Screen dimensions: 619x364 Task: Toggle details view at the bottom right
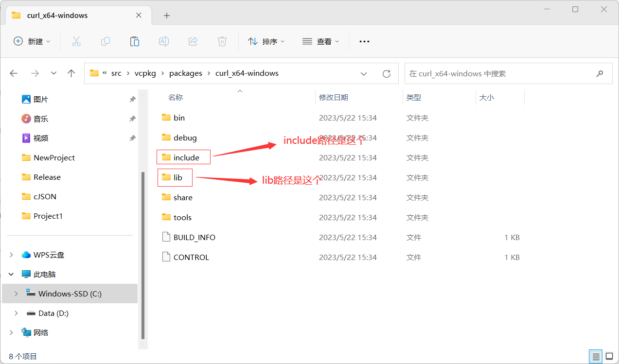tap(595, 356)
